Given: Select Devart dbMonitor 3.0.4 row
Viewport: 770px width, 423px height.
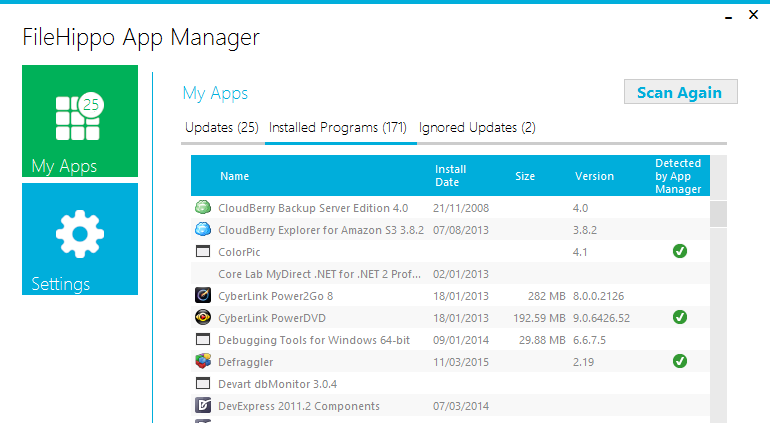Looking at the screenshot, I should tap(450, 384).
